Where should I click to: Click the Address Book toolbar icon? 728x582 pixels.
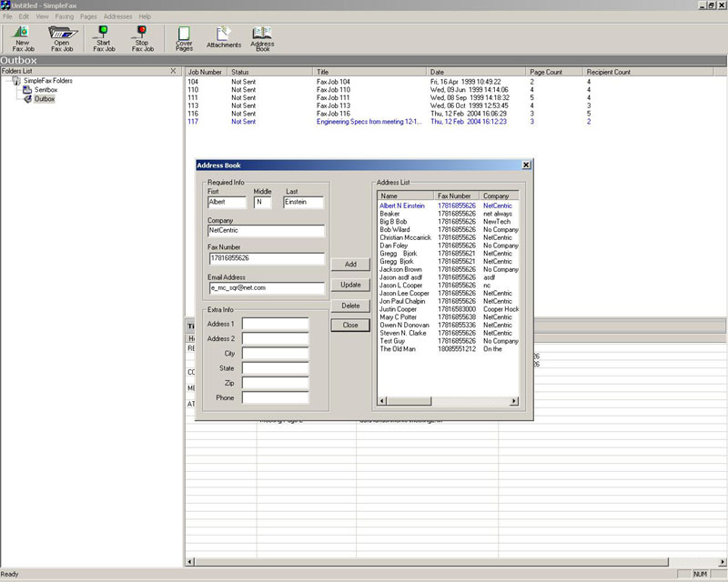click(262, 38)
